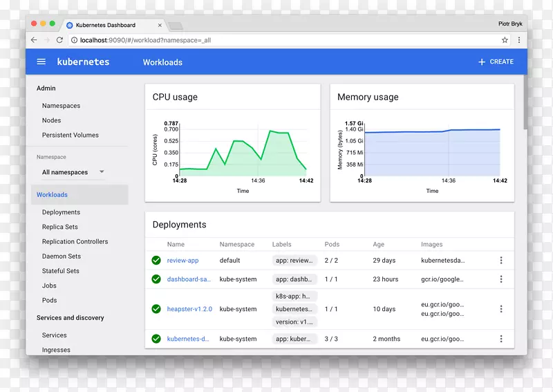
Task: Click the Namespace column header
Action: tap(237, 244)
